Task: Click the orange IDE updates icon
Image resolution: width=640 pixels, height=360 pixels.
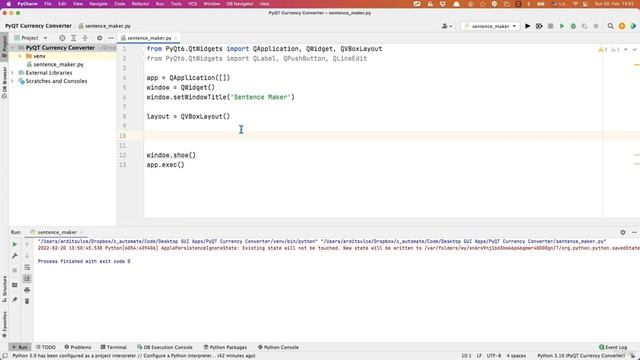Action: [x=622, y=26]
